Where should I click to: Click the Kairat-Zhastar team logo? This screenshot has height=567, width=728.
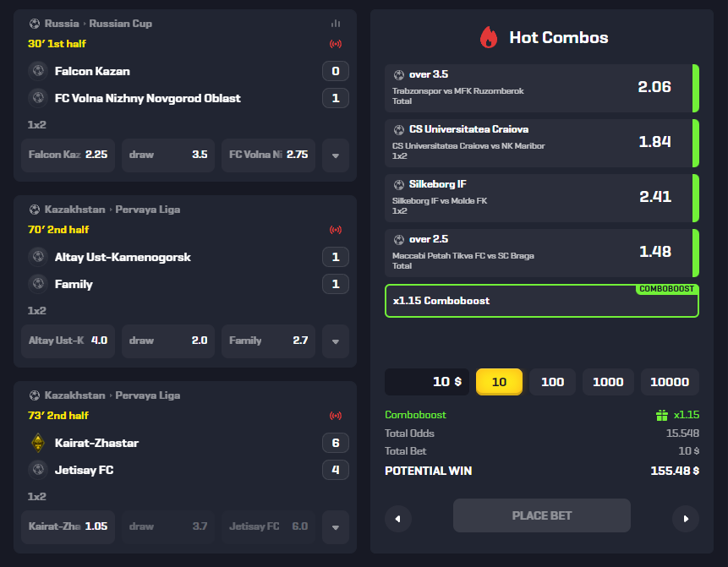click(38, 443)
